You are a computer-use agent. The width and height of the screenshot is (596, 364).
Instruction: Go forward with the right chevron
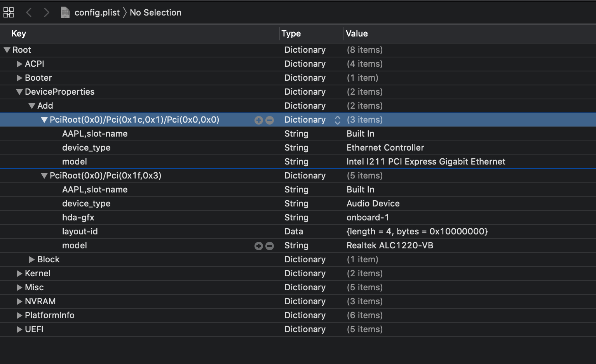point(47,12)
